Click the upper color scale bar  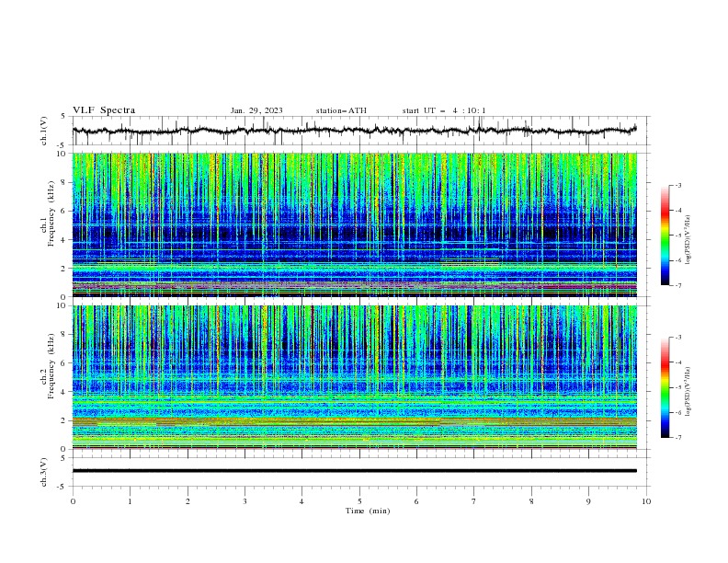coord(665,236)
